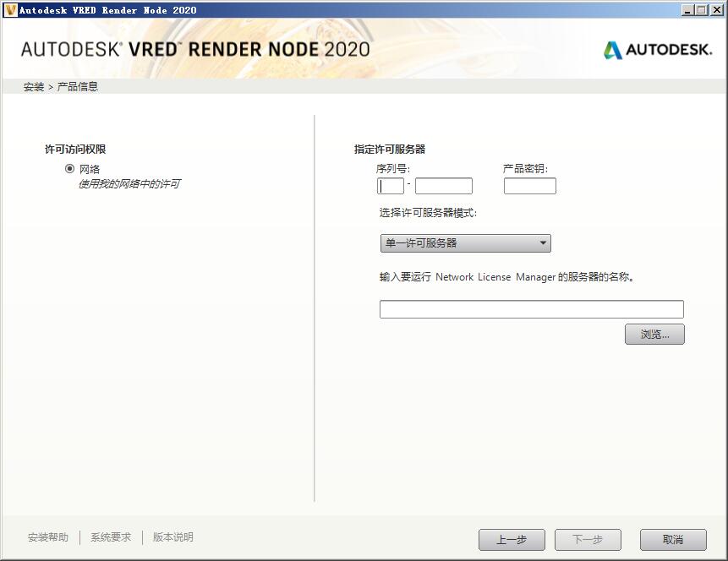Open the 单一许可服务器 dropdown
The height and width of the screenshot is (561, 728).
click(465, 242)
